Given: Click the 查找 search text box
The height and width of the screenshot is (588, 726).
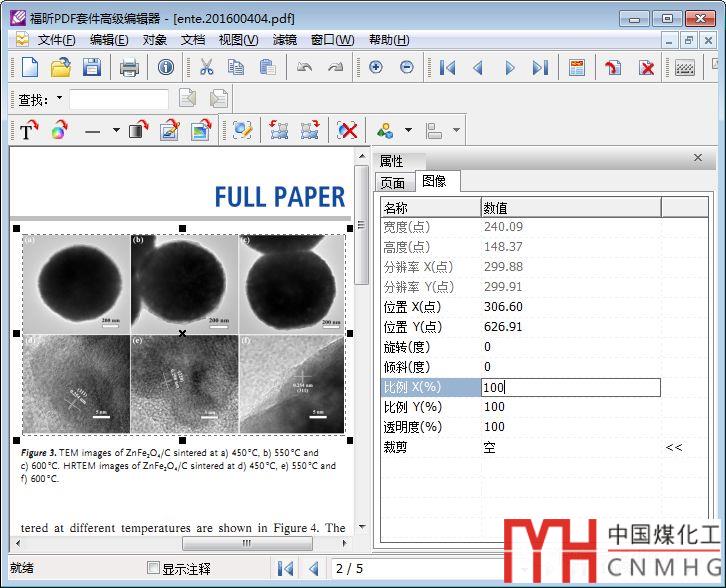Looking at the screenshot, I should pyautogui.click(x=119, y=99).
